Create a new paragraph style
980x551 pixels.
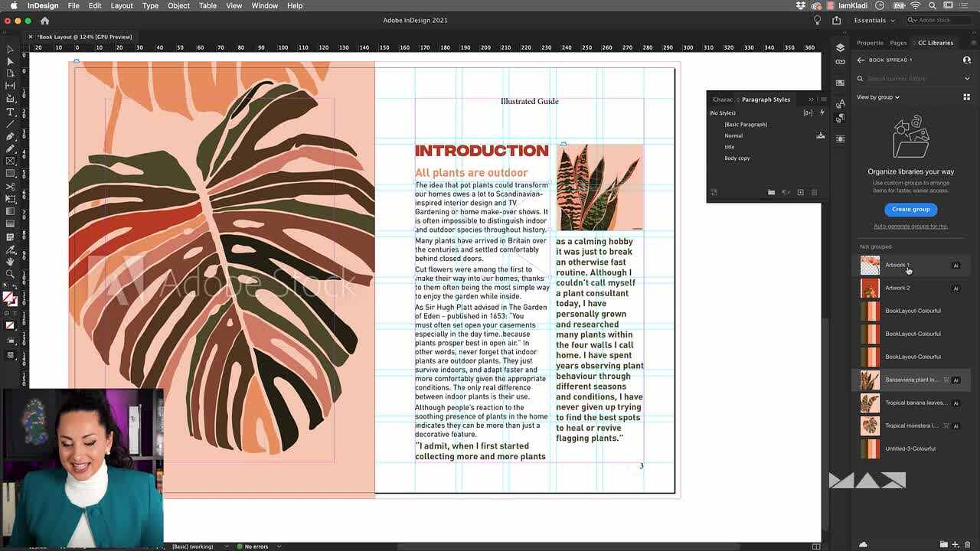coord(801,192)
